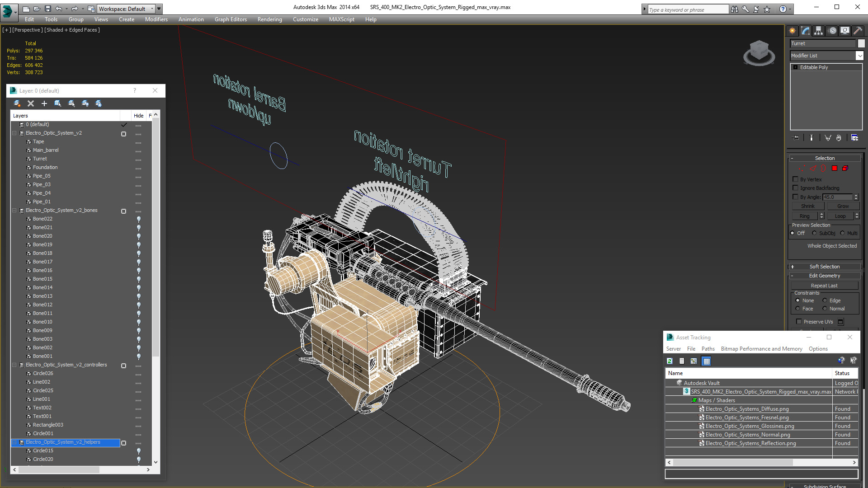The image size is (868, 488).
Task: Click the search keyword input field
Action: pos(688,9)
